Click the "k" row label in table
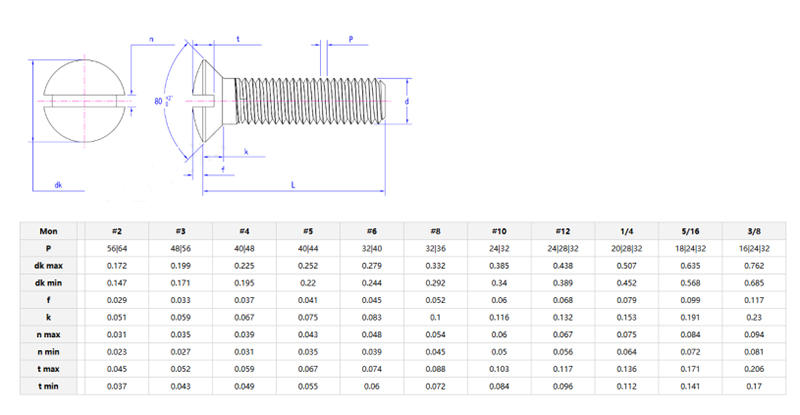Viewport: 800px width, 415px height. point(48,317)
